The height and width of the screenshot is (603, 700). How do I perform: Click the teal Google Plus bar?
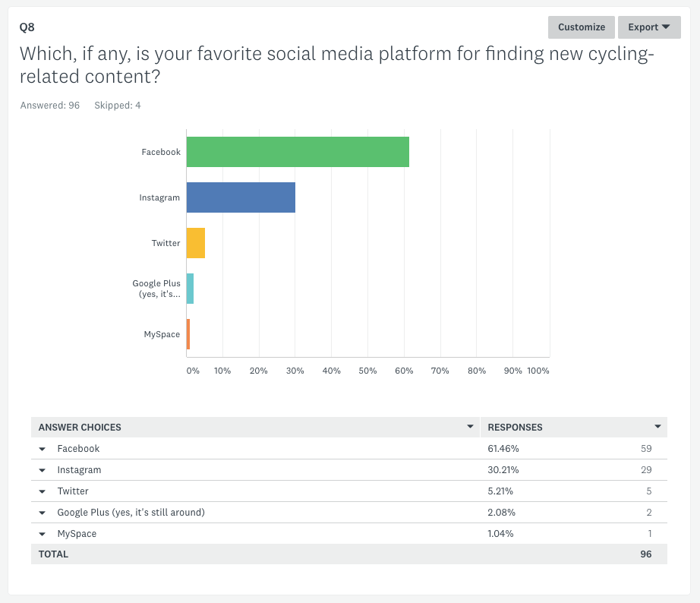pos(190,289)
